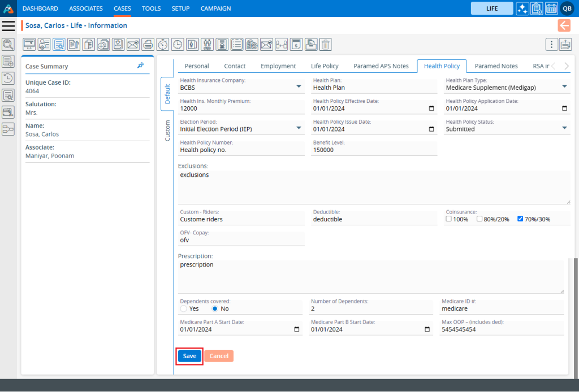
Task: Open the calendar icon in the header
Action: 551,8
